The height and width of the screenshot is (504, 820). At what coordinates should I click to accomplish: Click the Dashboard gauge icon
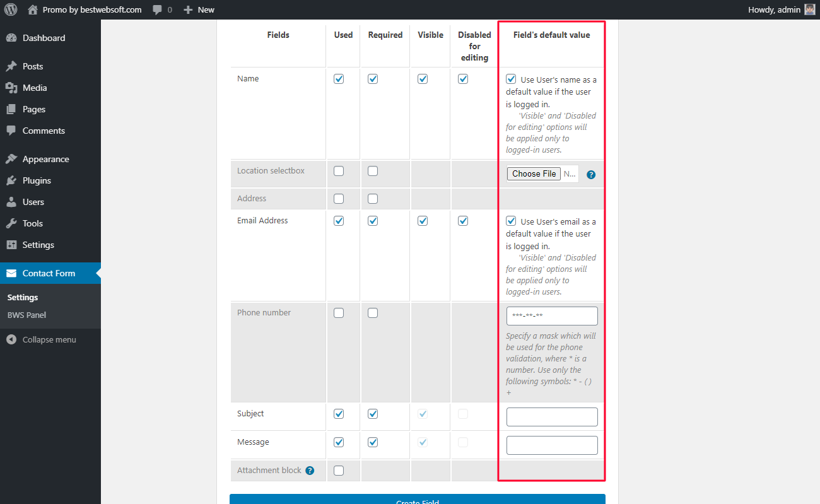(11, 38)
